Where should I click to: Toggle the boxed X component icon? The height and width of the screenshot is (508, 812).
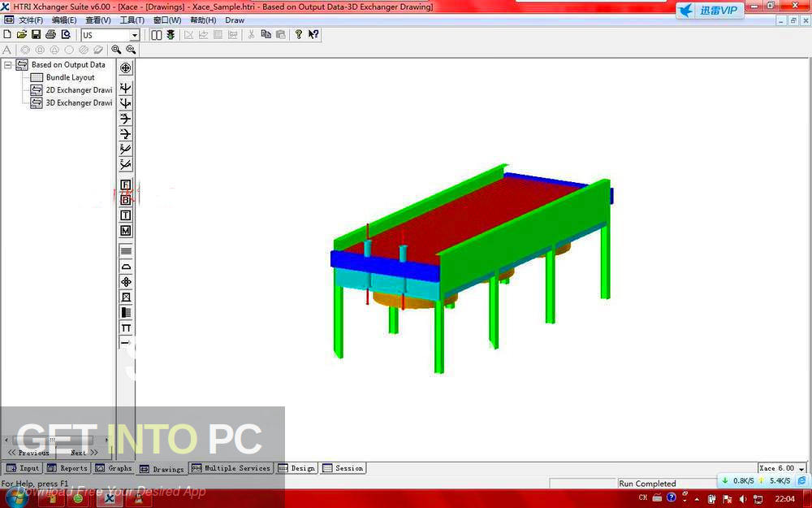click(125, 297)
